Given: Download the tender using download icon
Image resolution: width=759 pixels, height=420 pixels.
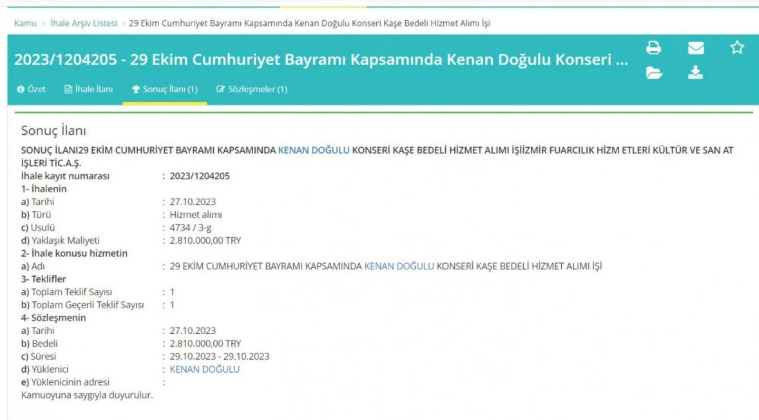Looking at the screenshot, I should (x=695, y=72).
